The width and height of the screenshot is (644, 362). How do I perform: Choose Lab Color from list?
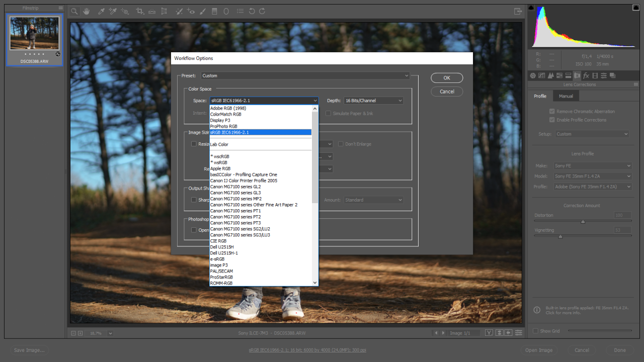(x=261, y=144)
